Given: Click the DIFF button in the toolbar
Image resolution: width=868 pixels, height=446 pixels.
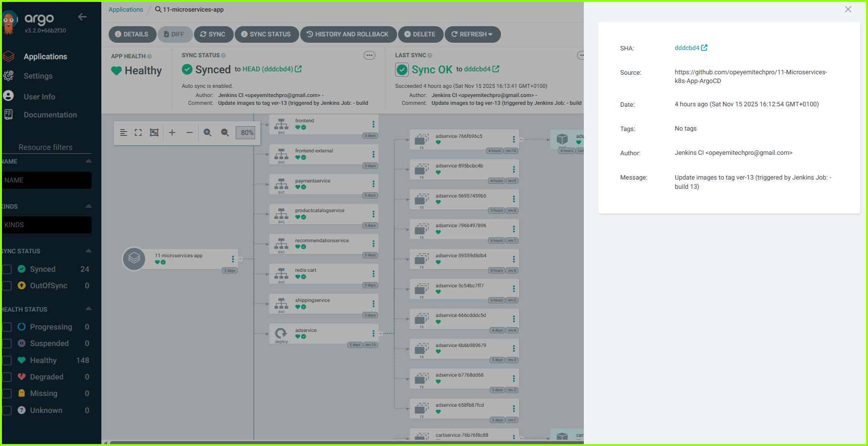Looking at the screenshot, I should (175, 34).
